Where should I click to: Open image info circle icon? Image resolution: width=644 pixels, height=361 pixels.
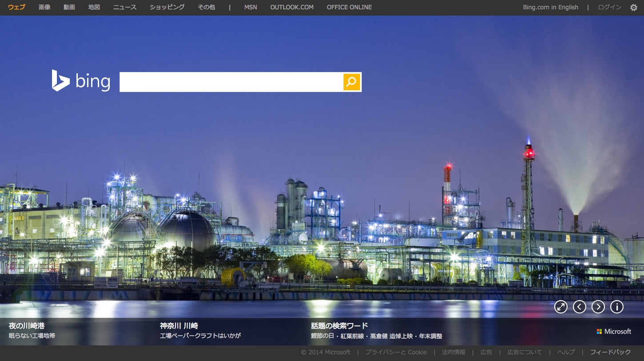coord(617,307)
